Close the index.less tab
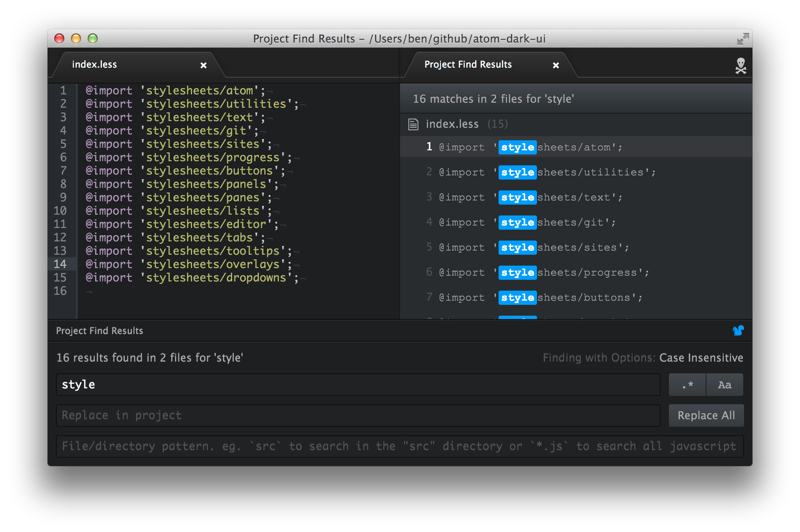800x532 pixels. point(203,65)
